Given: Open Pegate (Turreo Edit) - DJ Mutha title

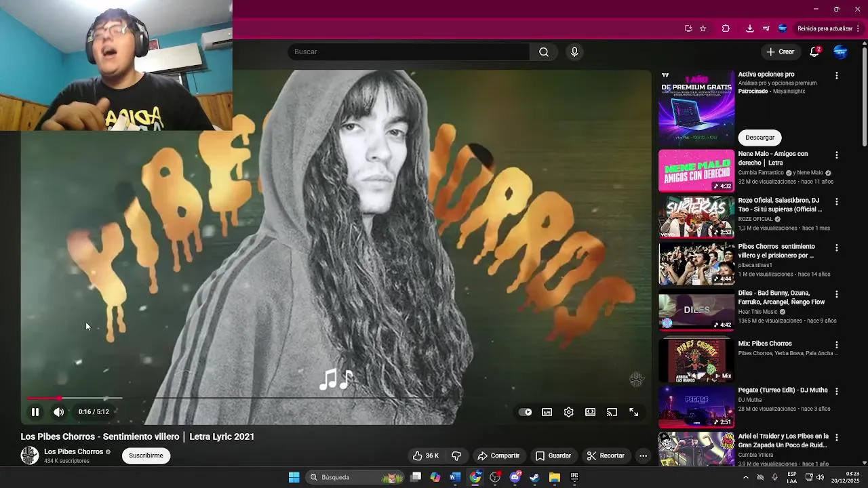Looking at the screenshot, I should click(783, 390).
